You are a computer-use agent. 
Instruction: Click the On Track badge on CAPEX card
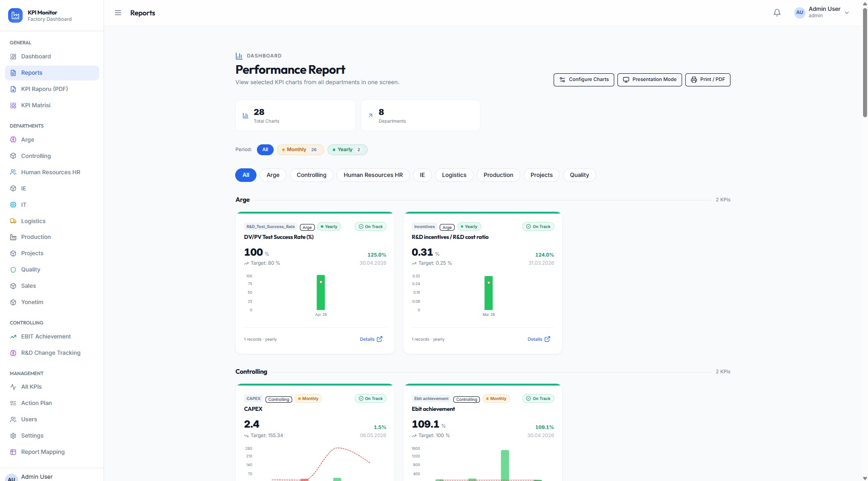[x=370, y=399]
